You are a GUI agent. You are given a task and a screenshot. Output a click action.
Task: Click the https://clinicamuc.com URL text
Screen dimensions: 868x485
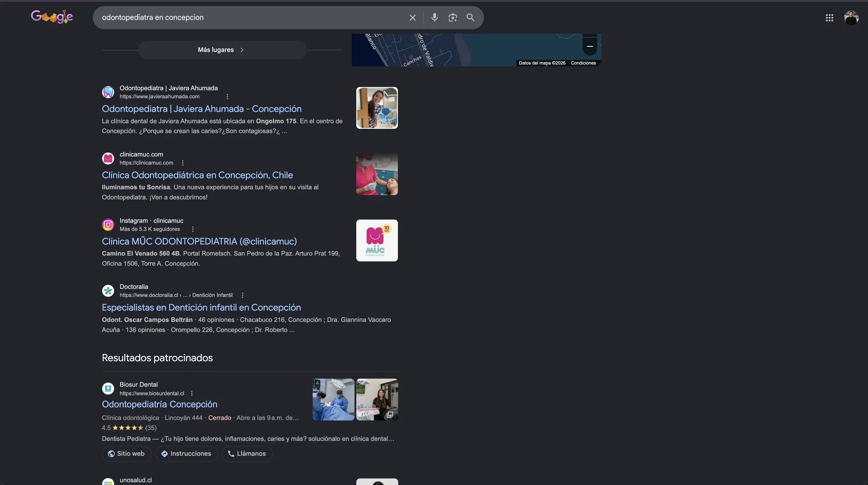click(x=146, y=163)
